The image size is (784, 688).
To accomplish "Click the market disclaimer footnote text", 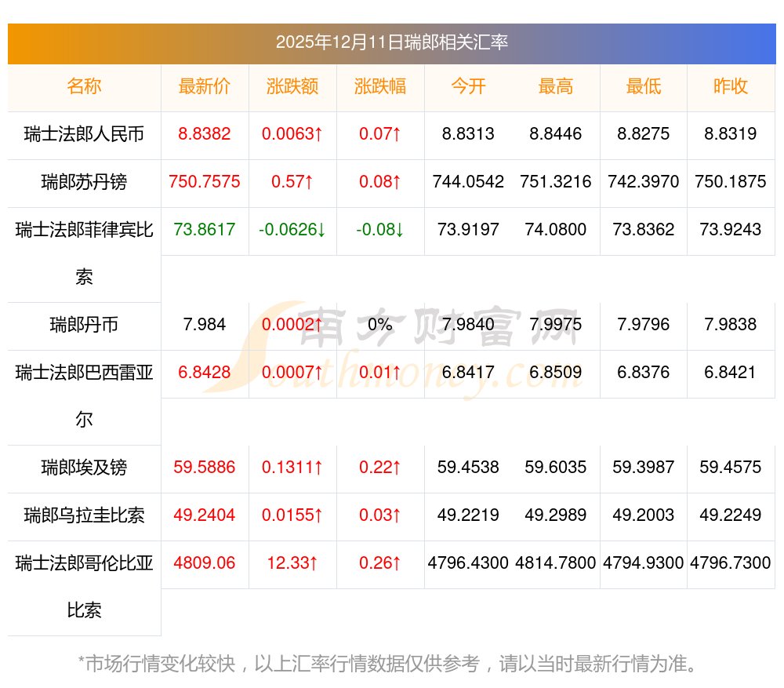I will [388, 664].
